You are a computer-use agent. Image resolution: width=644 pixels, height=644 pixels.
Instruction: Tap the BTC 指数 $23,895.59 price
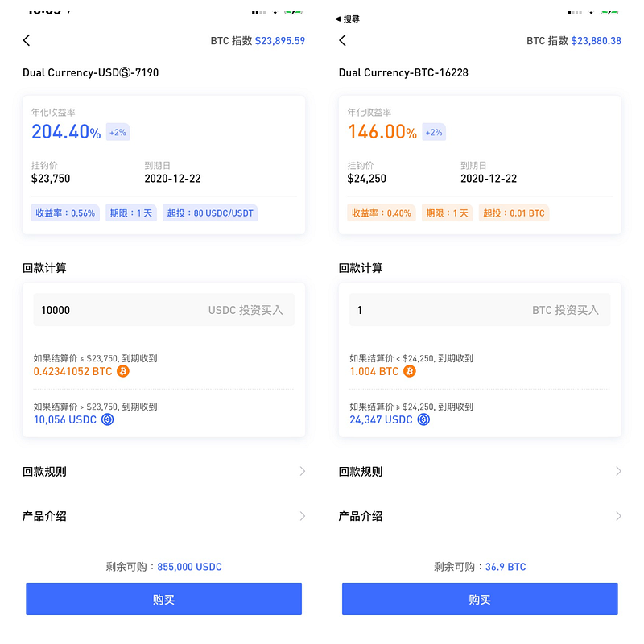[x=280, y=41]
